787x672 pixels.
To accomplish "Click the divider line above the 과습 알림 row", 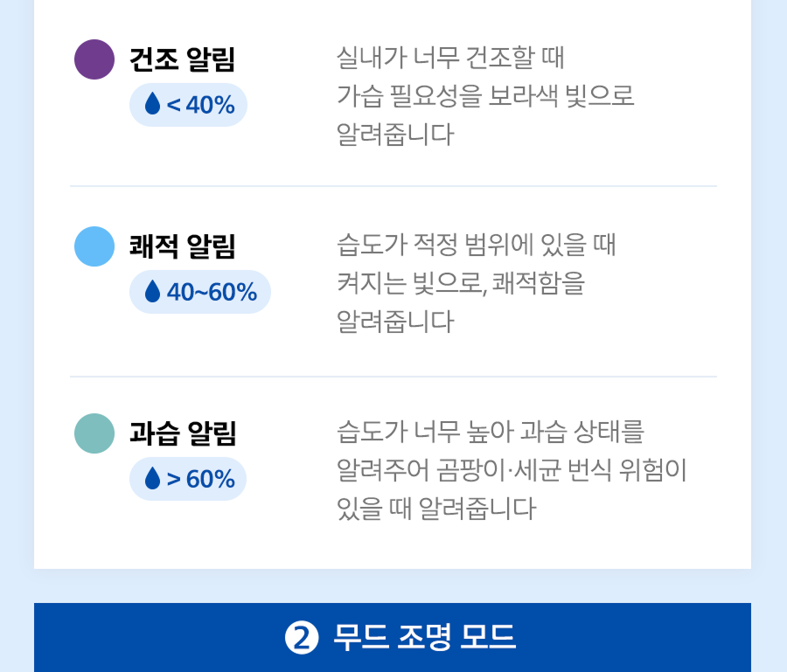I will [393, 377].
